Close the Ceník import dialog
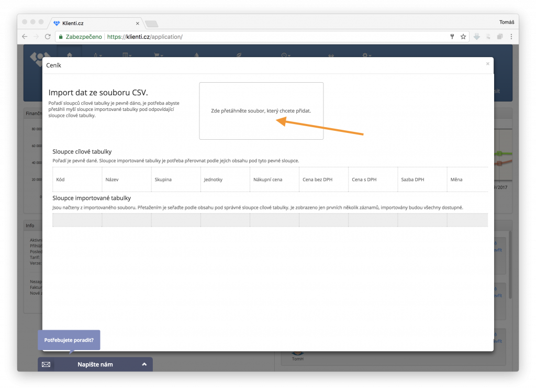The image size is (536, 392). (487, 64)
